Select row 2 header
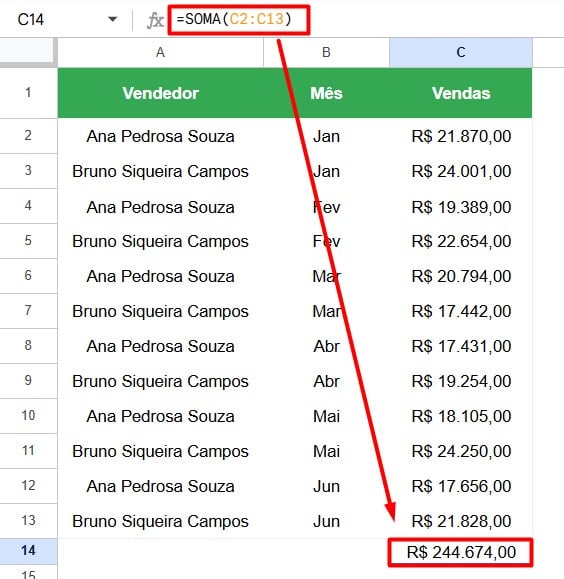The height and width of the screenshot is (579, 564). coord(28,136)
